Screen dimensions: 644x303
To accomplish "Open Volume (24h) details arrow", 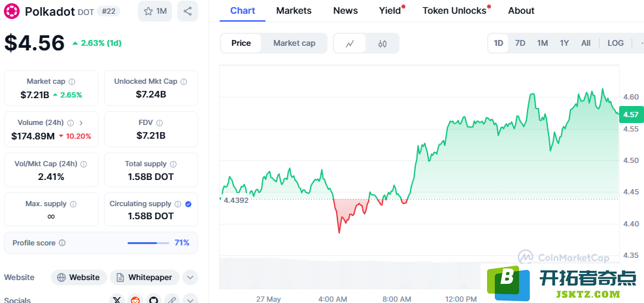I will click(x=80, y=123).
